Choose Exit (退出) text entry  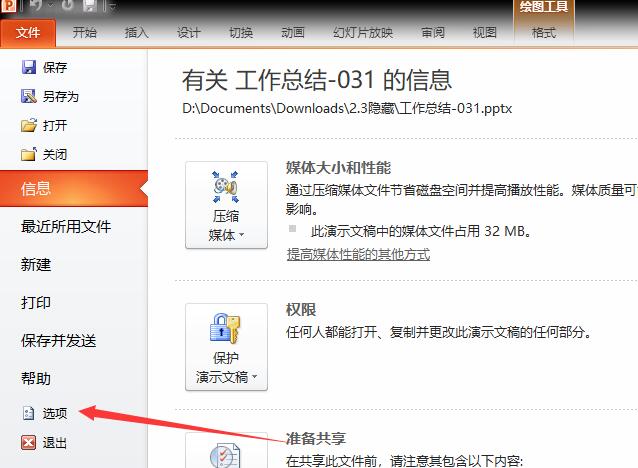coord(55,442)
